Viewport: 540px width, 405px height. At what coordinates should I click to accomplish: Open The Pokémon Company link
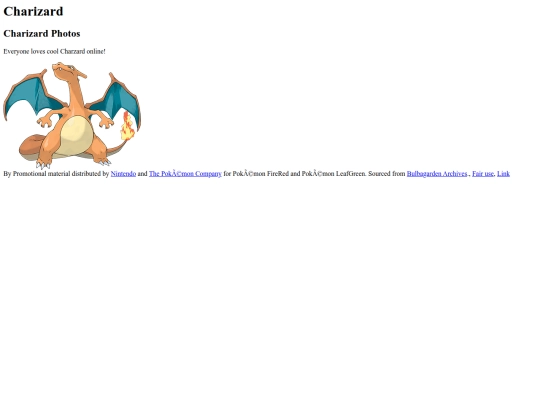pyautogui.click(x=185, y=174)
